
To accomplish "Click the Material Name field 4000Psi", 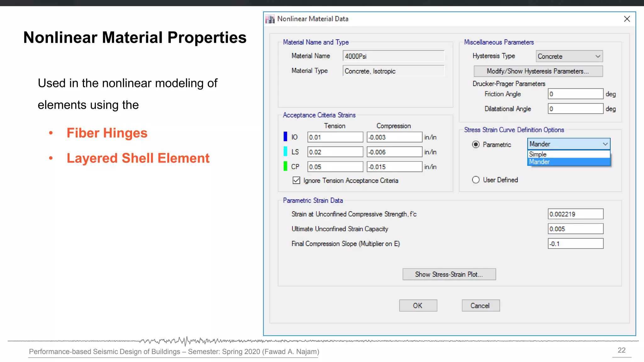I will pos(393,56).
